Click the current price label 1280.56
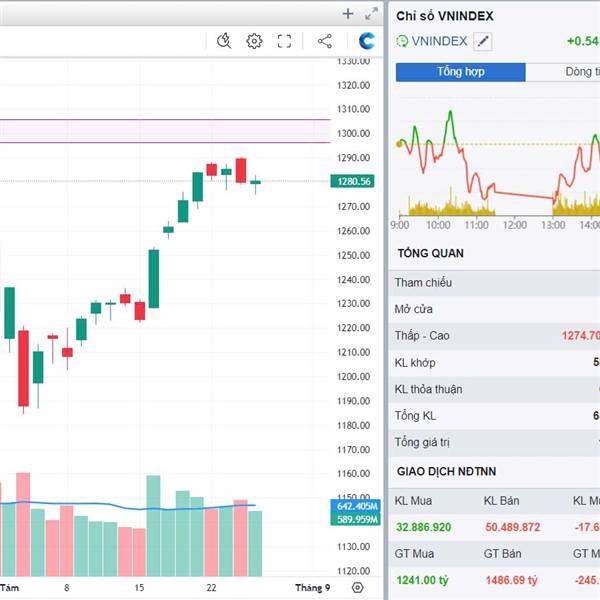This screenshot has width=600, height=600. click(352, 181)
